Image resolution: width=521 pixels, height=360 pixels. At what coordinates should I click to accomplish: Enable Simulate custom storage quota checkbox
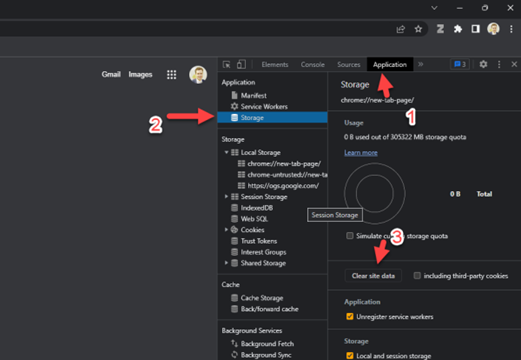(x=350, y=236)
